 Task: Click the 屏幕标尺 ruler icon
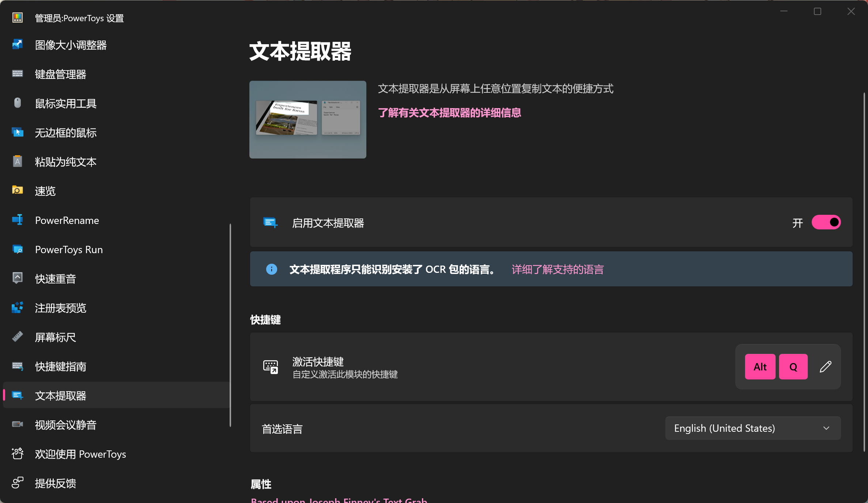pyautogui.click(x=18, y=336)
